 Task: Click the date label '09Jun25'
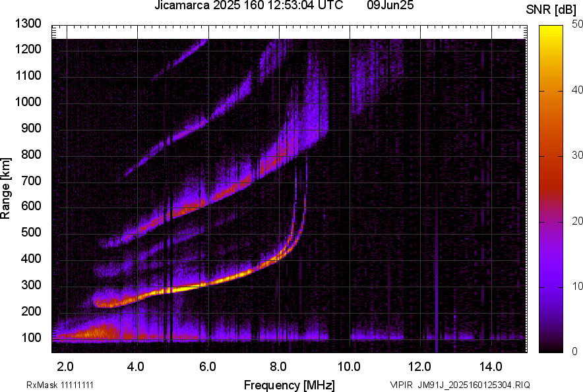click(x=390, y=5)
